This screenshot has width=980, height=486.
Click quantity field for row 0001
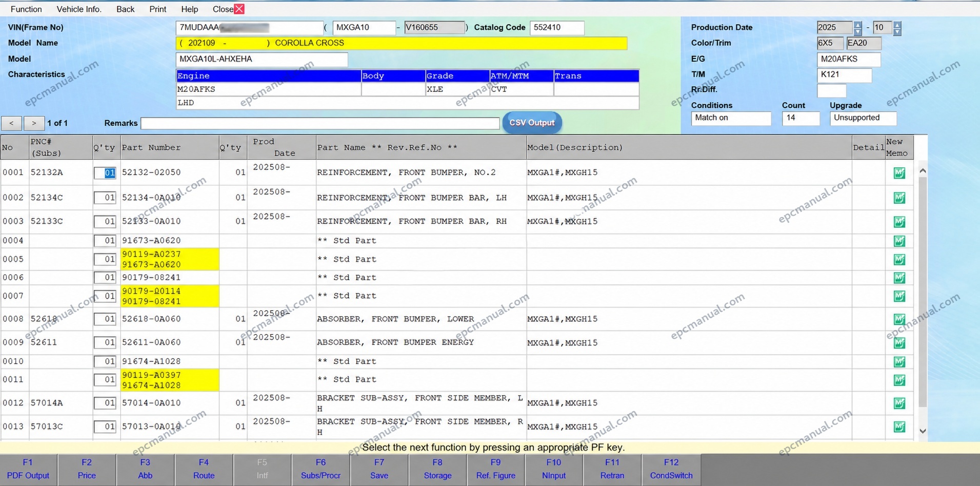click(x=105, y=173)
